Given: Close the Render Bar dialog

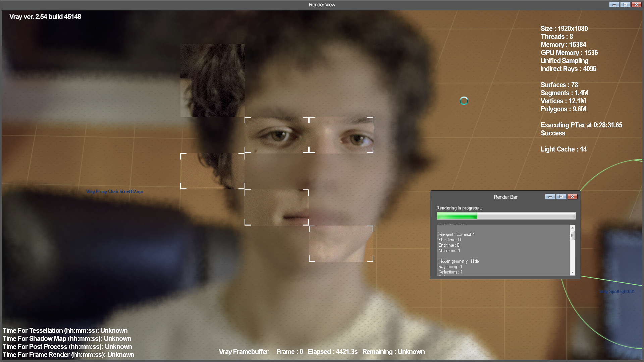Looking at the screenshot, I should (x=572, y=197).
